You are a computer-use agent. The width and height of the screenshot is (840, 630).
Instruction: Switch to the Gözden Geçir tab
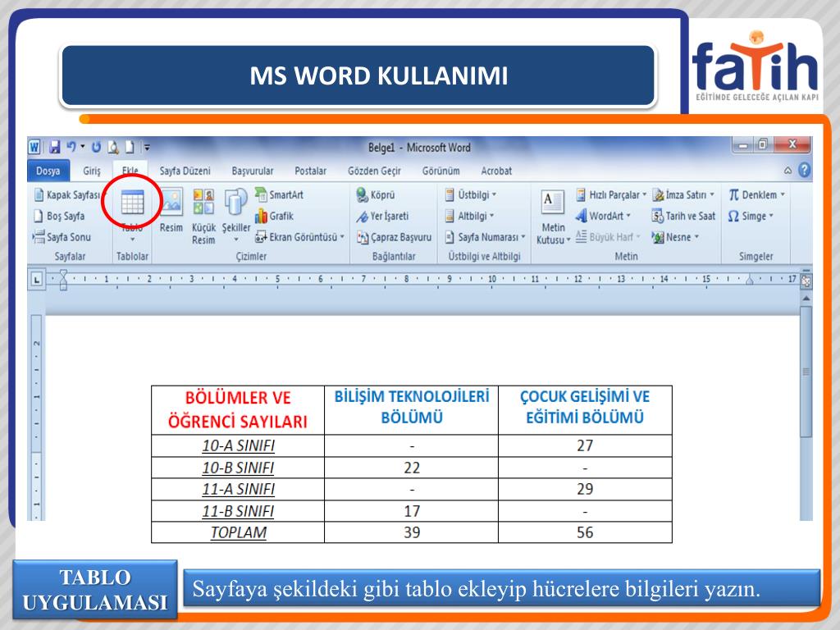coord(374,171)
